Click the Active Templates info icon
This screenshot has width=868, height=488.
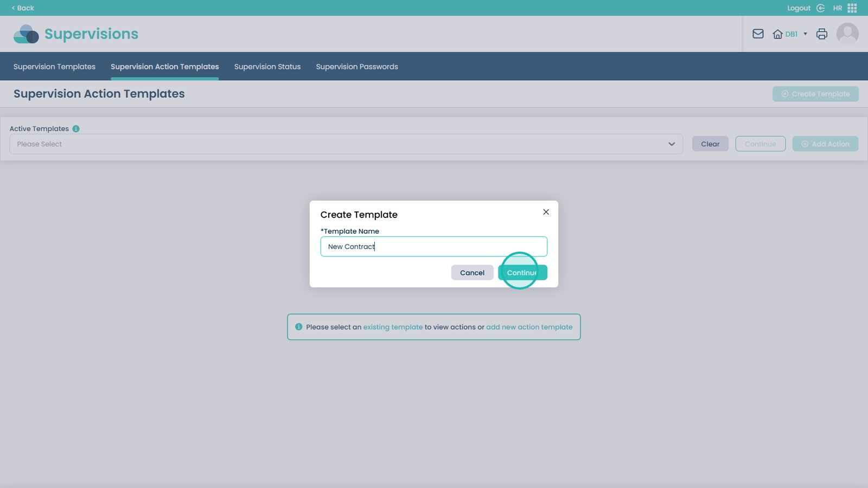(76, 129)
